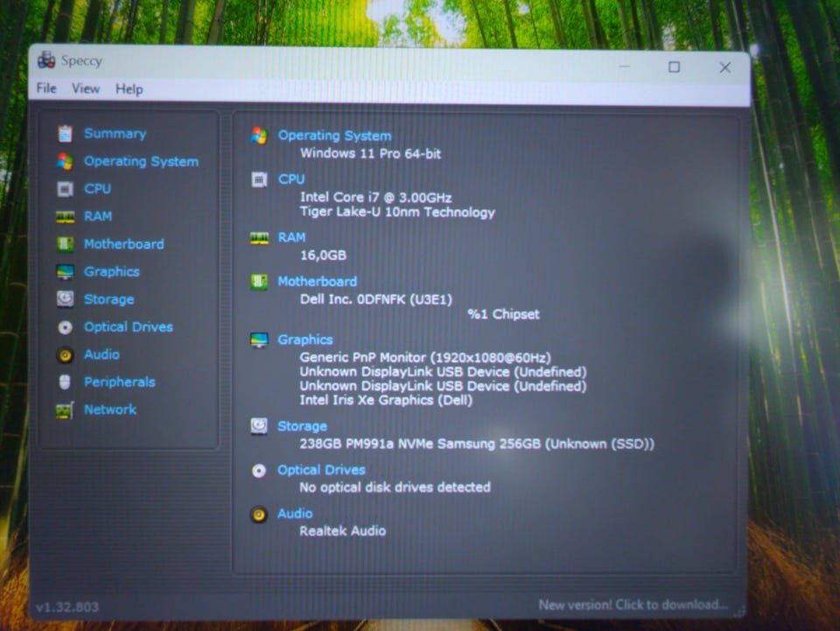Open the Audio heading in summary panel
This screenshot has width=840, height=631.
[x=295, y=513]
